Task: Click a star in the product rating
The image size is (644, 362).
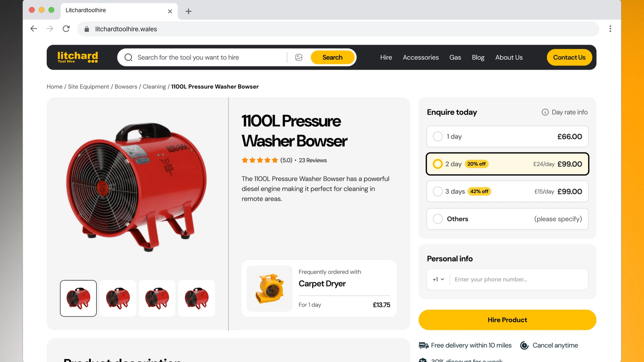Action: click(260, 160)
